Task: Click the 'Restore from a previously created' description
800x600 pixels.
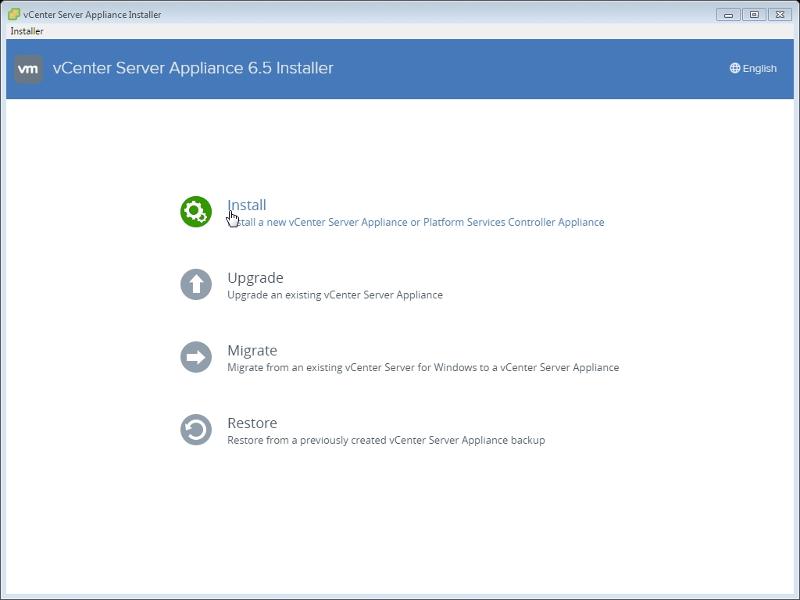Action: tap(386, 440)
